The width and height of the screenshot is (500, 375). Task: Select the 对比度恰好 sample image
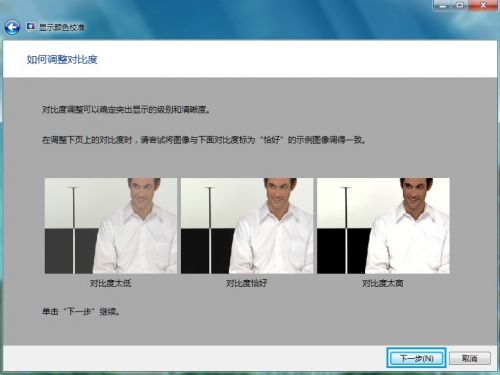point(247,226)
